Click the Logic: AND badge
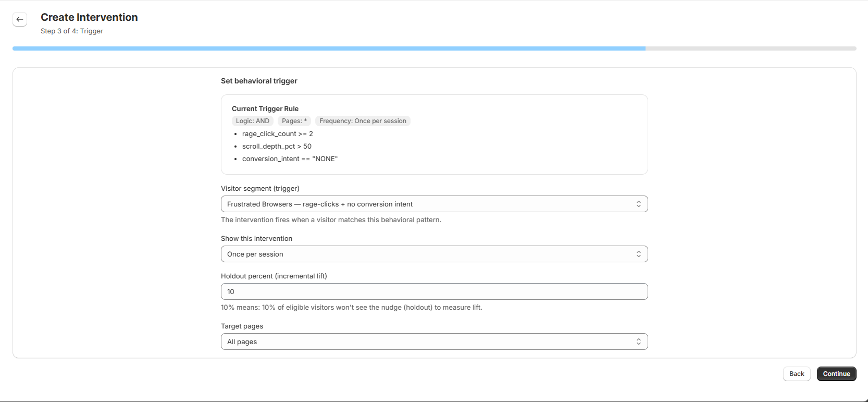The height and width of the screenshot is (402, 868). [x=253, y=121]
